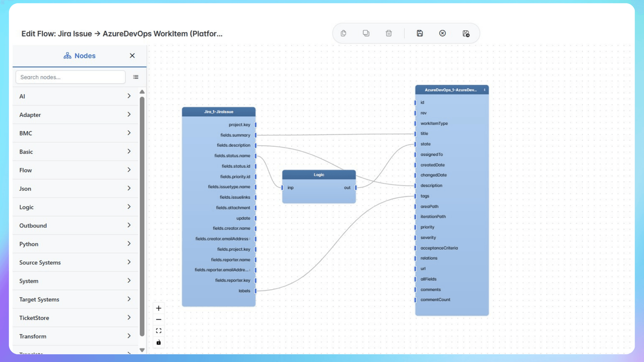Click the fields.description output port
This screenshot has height=362, width=644.
pos(255,145)
